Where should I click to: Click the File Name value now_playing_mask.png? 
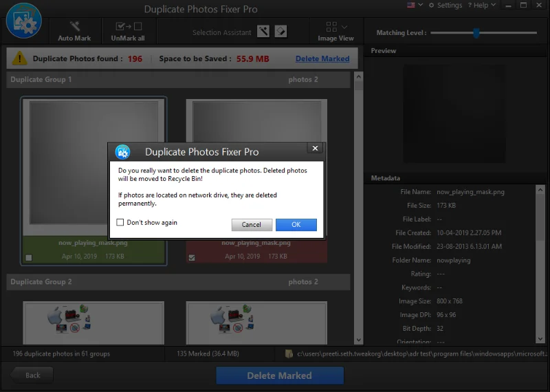[x=470, y=192]
